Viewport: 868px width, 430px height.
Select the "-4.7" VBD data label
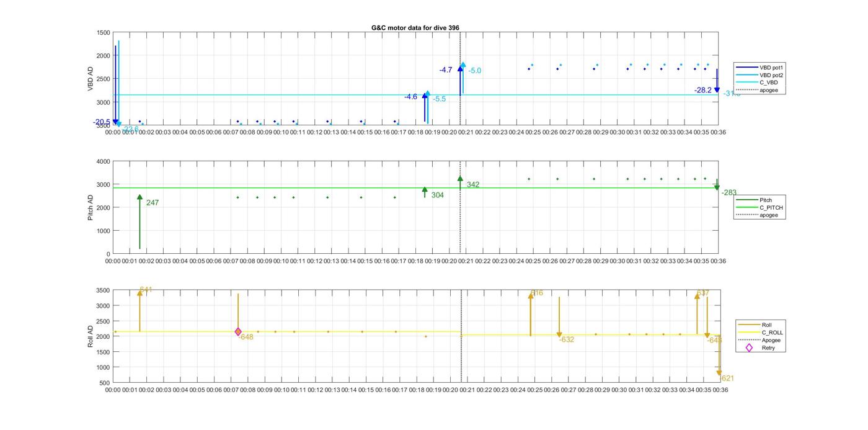click(446, 70)
